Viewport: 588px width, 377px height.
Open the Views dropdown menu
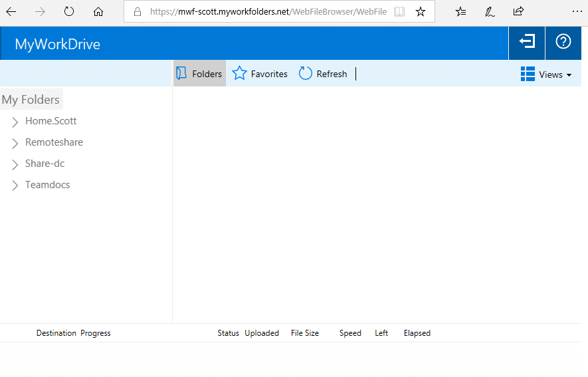pos(546,74)
